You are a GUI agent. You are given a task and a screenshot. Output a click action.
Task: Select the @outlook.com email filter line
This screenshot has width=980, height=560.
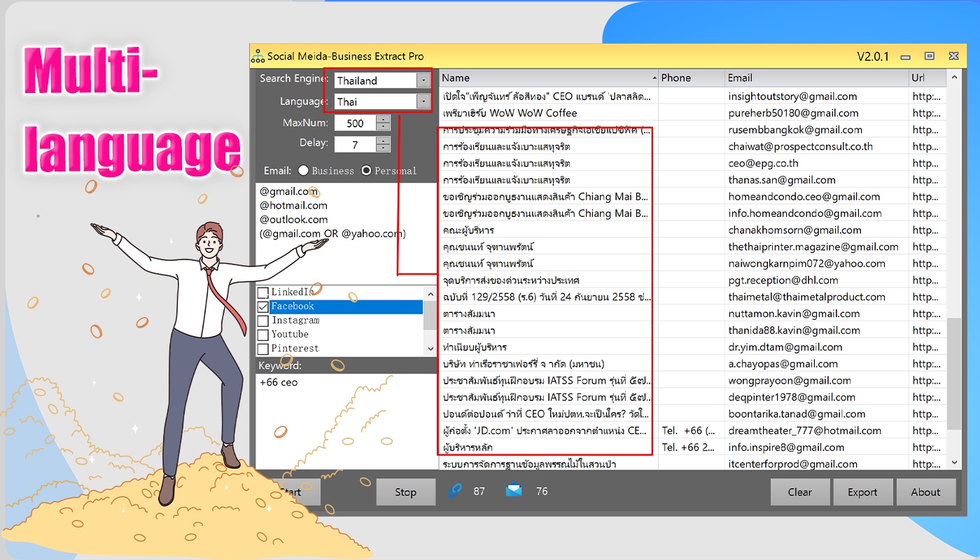coord(293,219)
